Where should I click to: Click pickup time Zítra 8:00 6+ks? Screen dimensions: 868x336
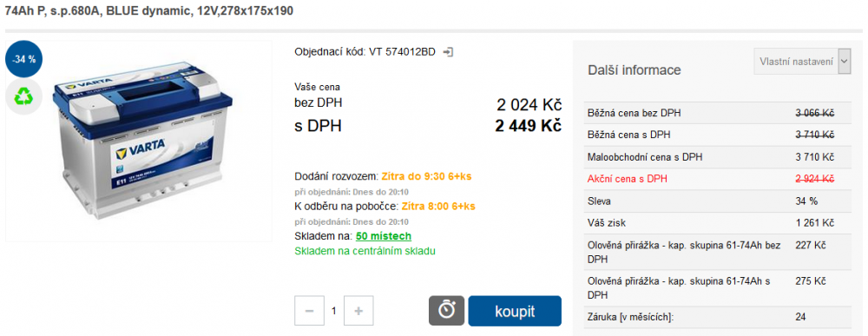tap(437, 207)
